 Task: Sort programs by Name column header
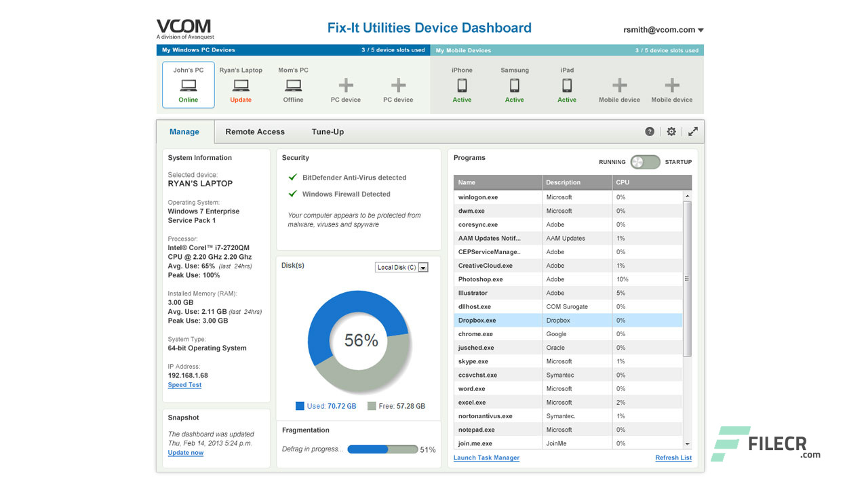pyautogui.click(x=498, y=182)
